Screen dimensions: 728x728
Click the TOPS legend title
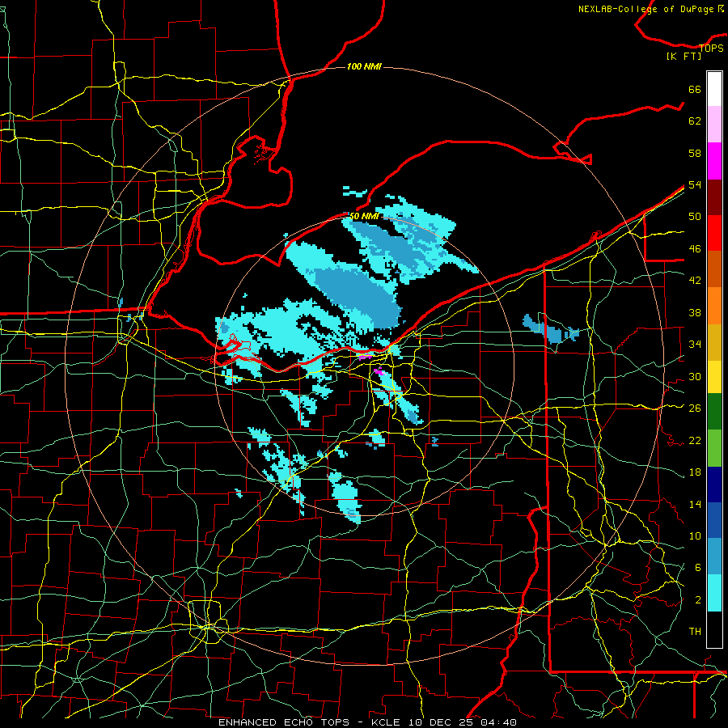tap(711, 48)
